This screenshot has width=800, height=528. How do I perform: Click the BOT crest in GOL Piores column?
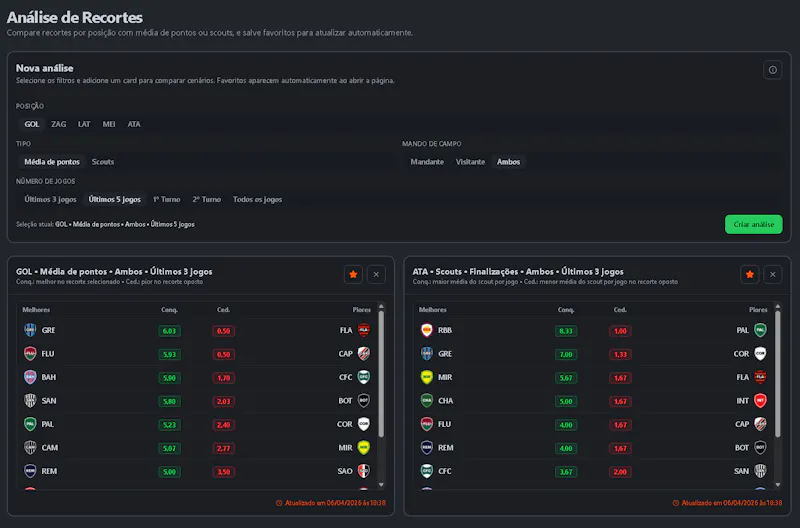363,400
